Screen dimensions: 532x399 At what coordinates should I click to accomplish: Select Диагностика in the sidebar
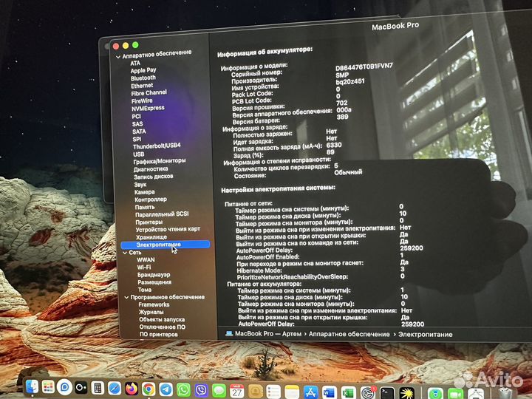tap(151, 169)
